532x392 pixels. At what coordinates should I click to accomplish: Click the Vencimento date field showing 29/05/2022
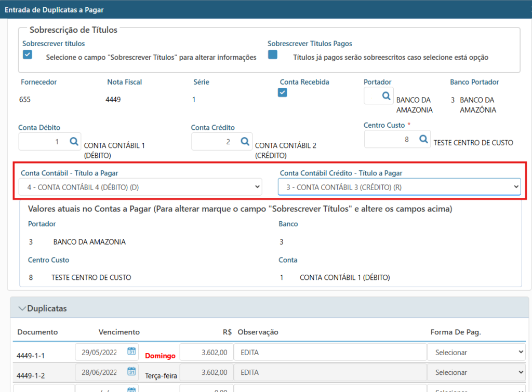click(x=101, y=353)
